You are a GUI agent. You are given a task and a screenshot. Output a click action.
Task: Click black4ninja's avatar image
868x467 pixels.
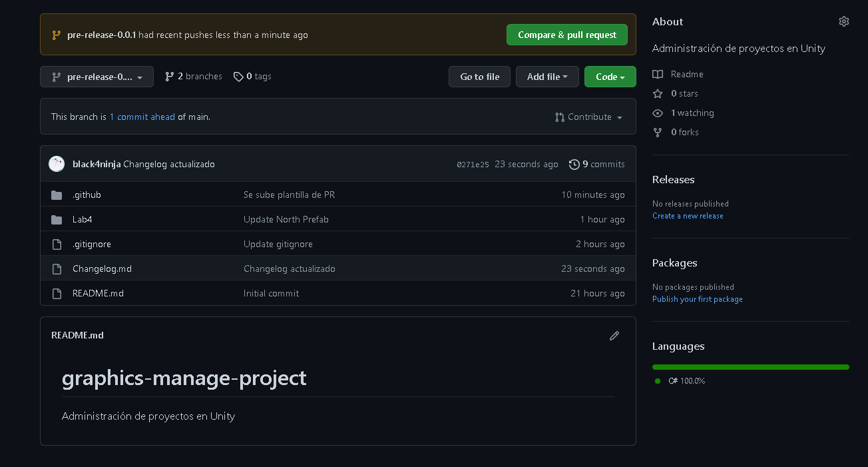[57, 164]
